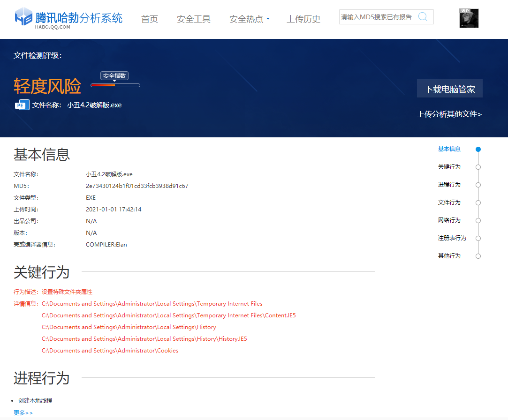Click the 下载电脑管家 button

pyautogui.click(x=449, y=89)
